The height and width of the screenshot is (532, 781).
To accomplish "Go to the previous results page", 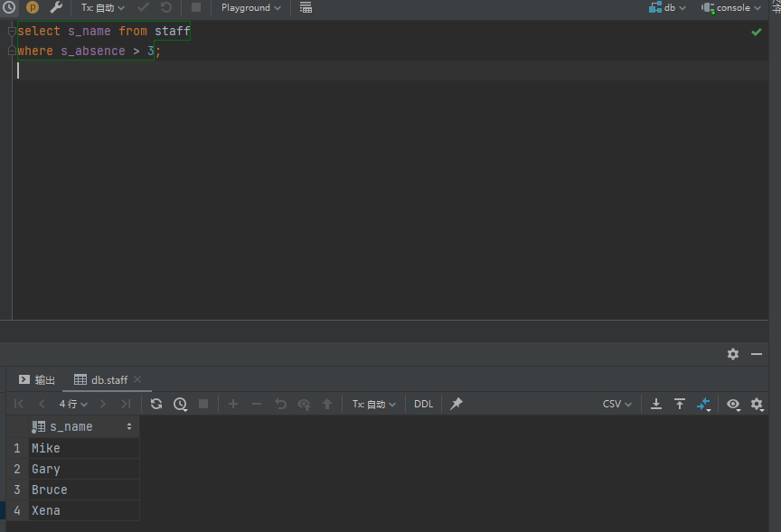I will coord(42,404).
